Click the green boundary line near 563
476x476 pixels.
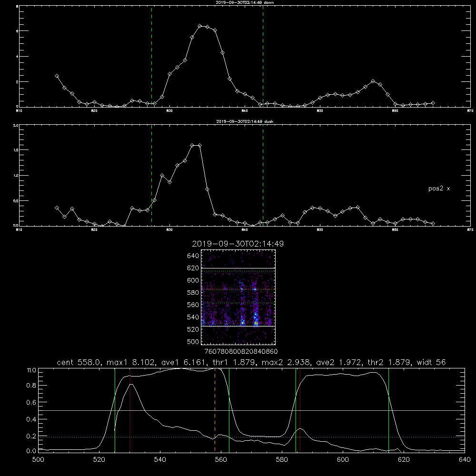click(229, 410)
